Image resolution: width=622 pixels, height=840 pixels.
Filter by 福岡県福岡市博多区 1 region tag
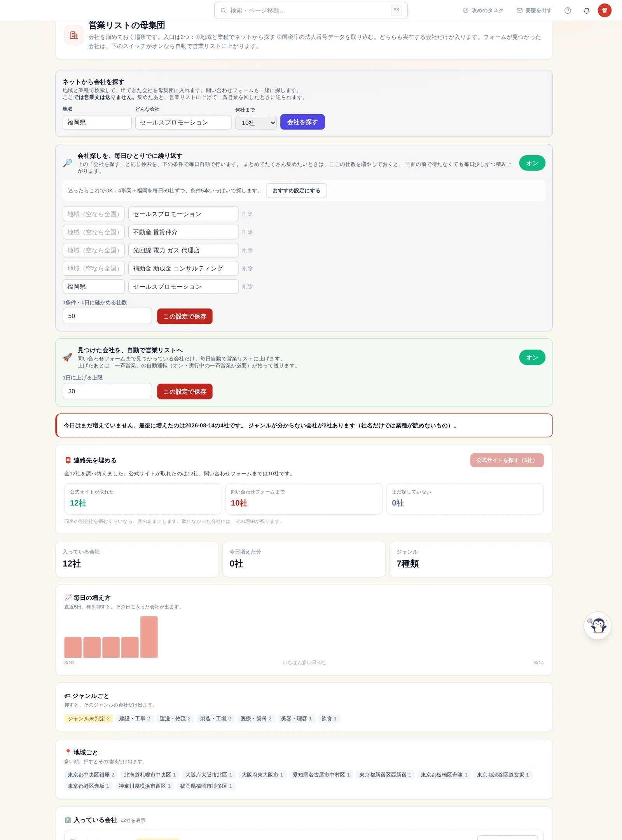tap(206, 786)
